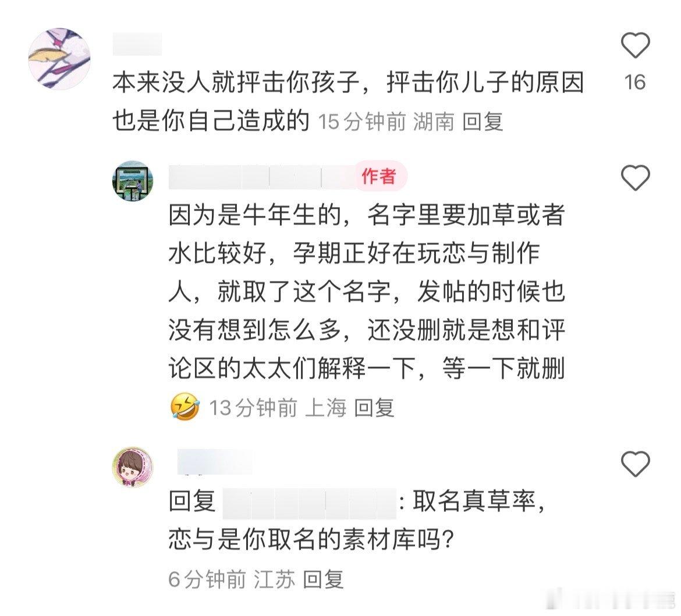This screenshot has height=616, width=681.
Task: Tap 回复 on the Shanghai comment
Action: 374,408
